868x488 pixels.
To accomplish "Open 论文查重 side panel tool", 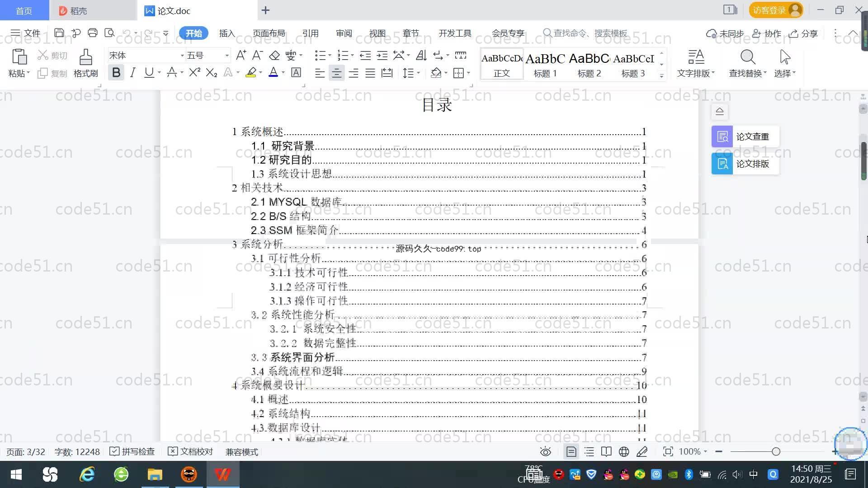I will [745, 136].
